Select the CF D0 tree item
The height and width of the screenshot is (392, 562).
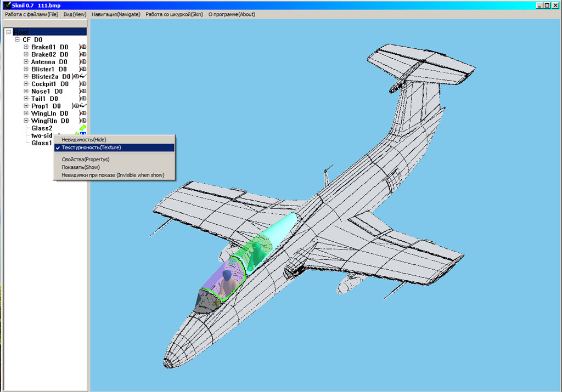[x=32, y=39]
